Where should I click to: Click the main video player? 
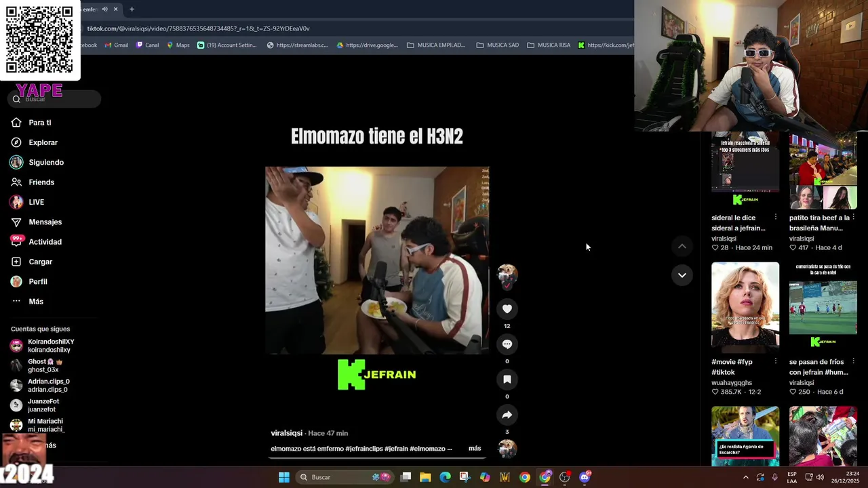coord(377,260)
